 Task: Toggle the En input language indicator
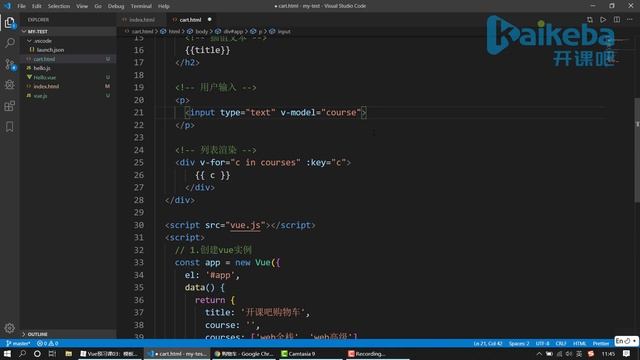[626, 341]
